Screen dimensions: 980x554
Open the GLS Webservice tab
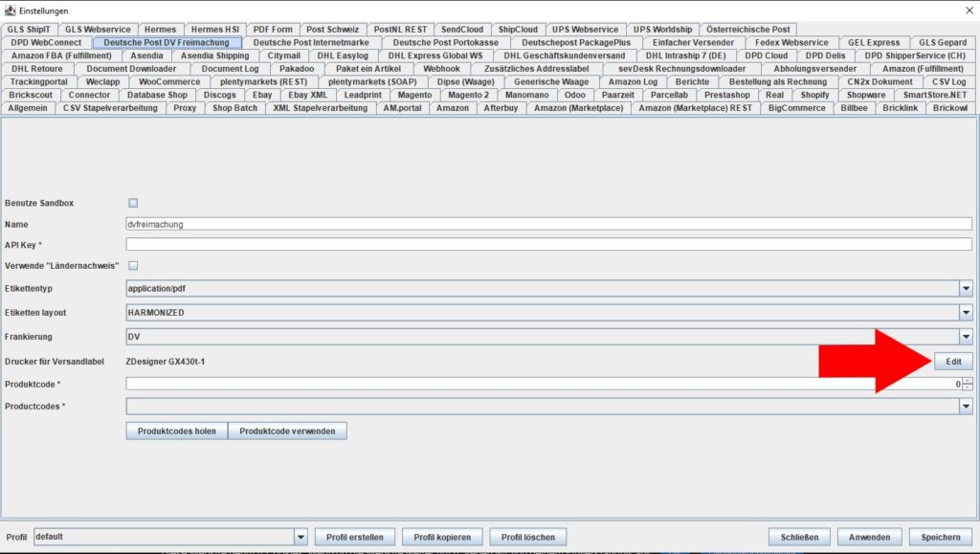click(99, 30)
